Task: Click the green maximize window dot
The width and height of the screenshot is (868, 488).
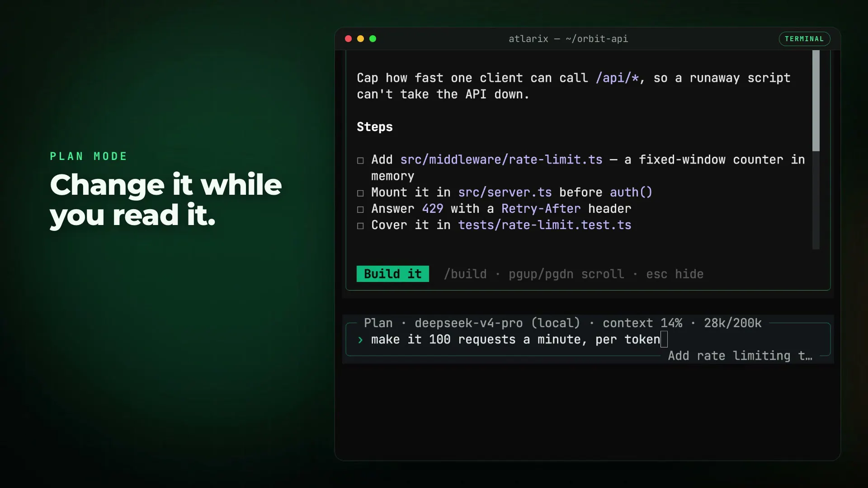Action: (x=373, y=39)
